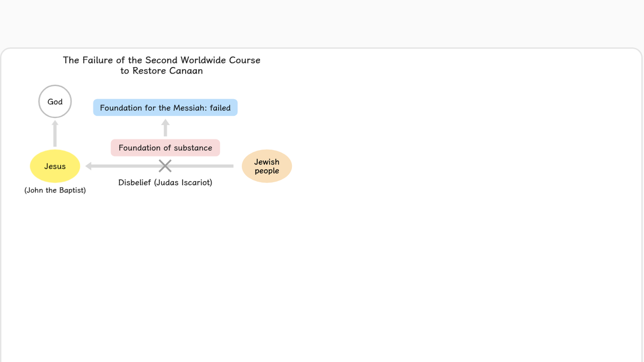Click the yellow "Jesus" ellipse
This screenshot has height=362, width=644.
pos(55,166)
